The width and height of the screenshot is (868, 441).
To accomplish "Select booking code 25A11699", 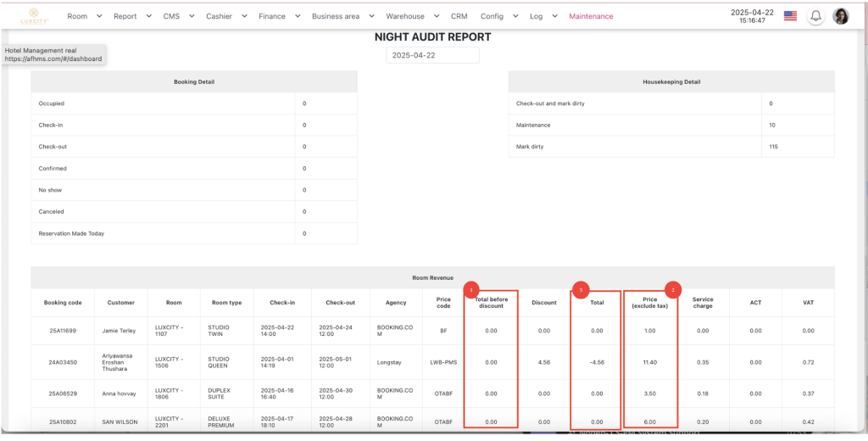I will [x=64, y=331].
